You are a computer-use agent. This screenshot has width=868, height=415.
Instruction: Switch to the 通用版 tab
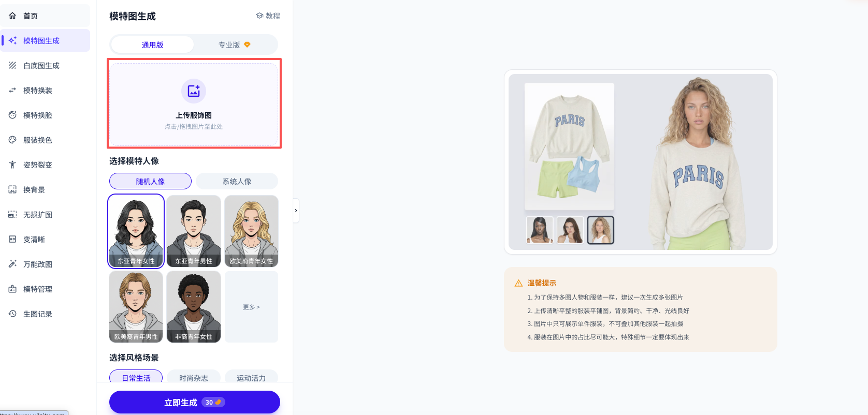click(152, 45)
